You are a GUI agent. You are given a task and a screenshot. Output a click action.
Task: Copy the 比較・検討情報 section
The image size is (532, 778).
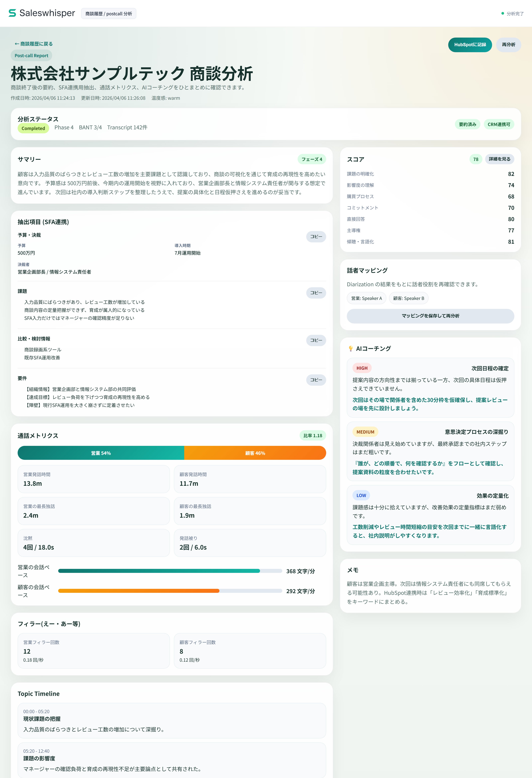point(316,340)
